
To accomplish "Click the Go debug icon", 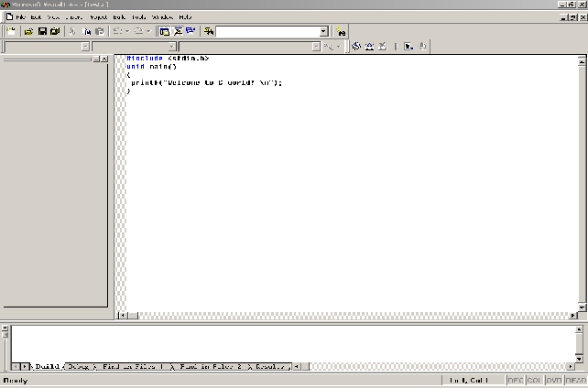I will coord(408,46).
